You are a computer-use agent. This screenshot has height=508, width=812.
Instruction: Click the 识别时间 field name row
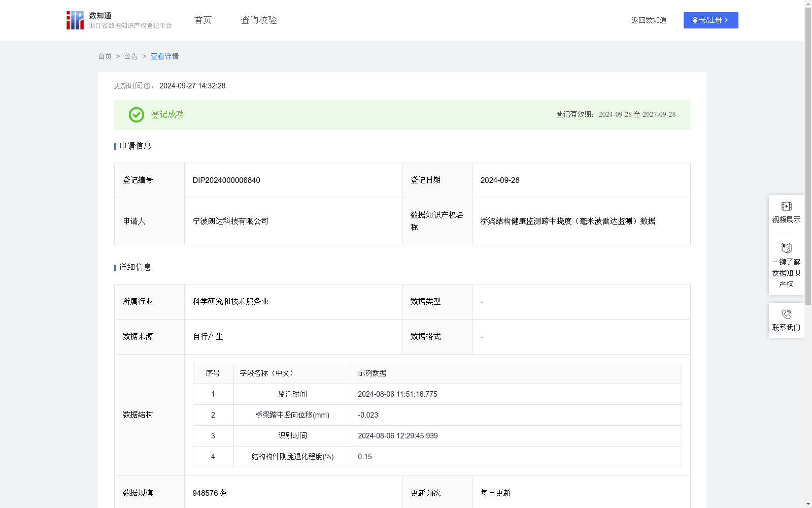[x=293, y=436]
